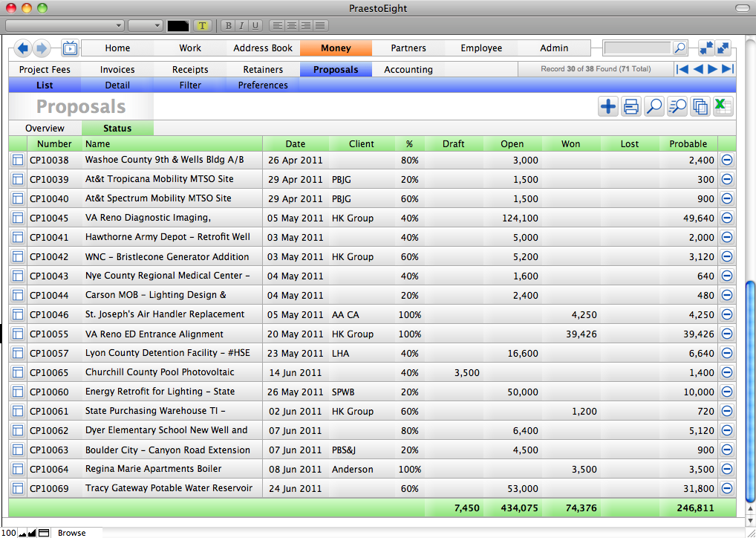Delete CP10046 row with minus icon

coord(727,314)
